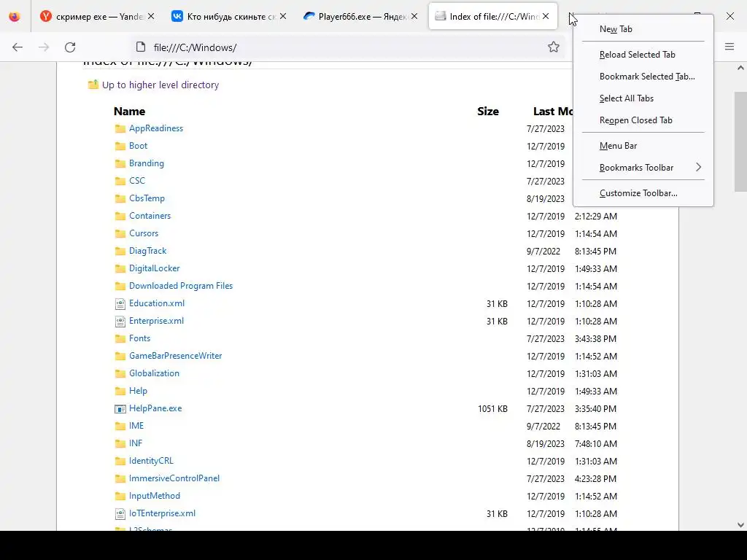
Task: Go back with the back arrow
Action: point(18,47)
